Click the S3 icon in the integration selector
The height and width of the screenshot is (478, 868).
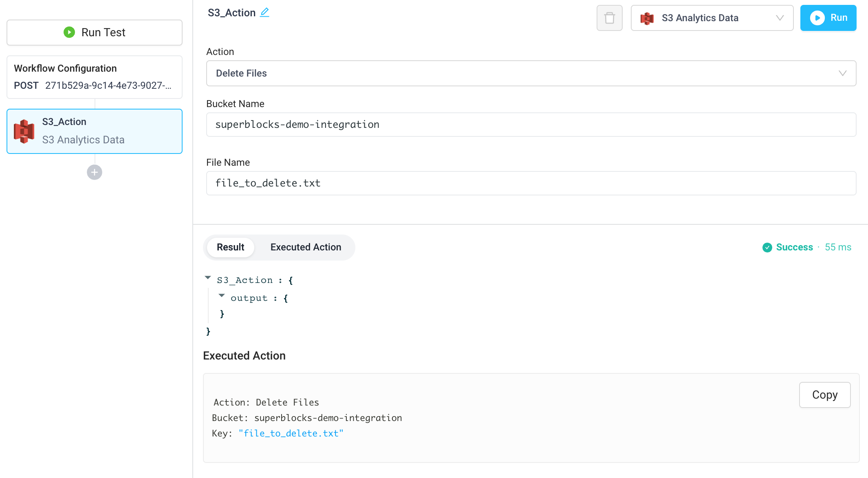coord(647,18)
